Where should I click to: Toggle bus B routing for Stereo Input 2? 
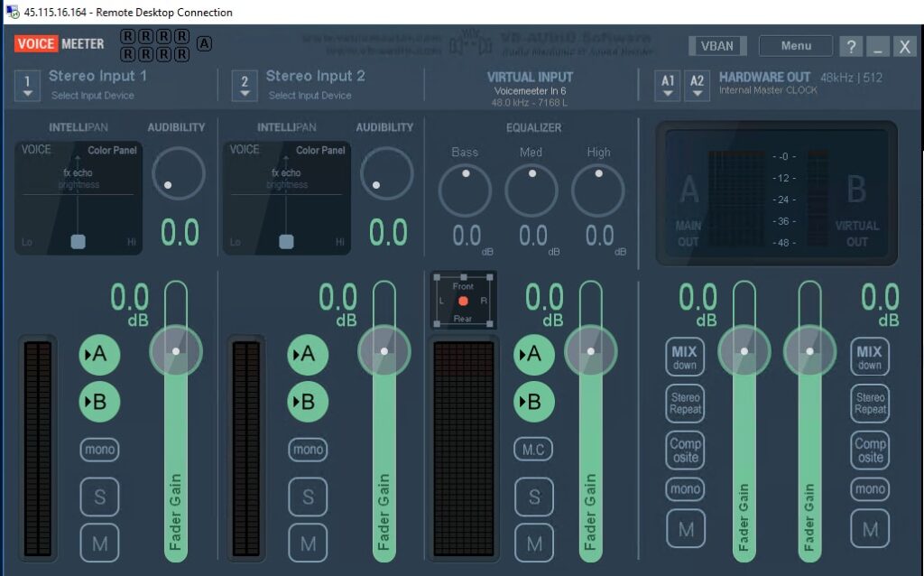pyautogui.click(x=308, y=402)
